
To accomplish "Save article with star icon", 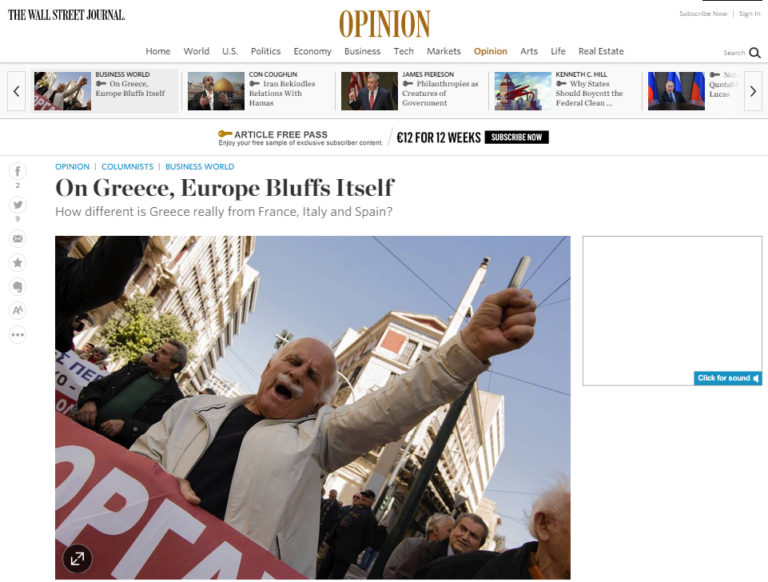I will point(18,263).
